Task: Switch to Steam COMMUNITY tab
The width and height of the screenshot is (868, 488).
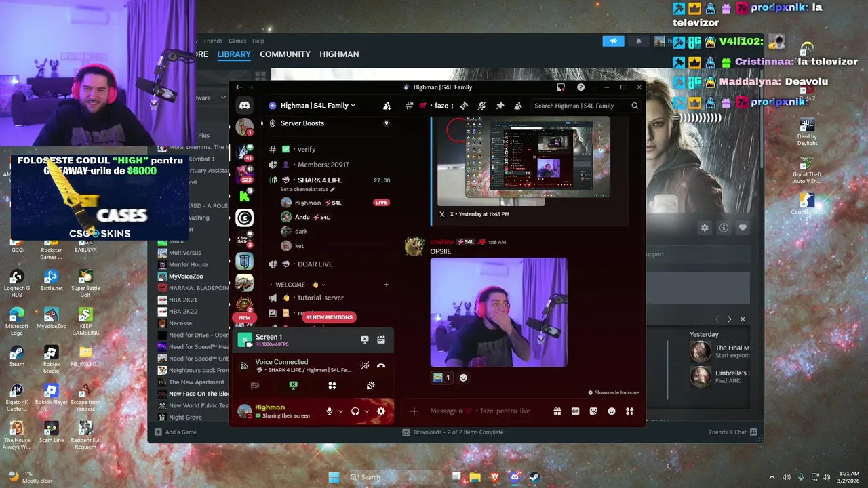Action: (x=285, y=54)
